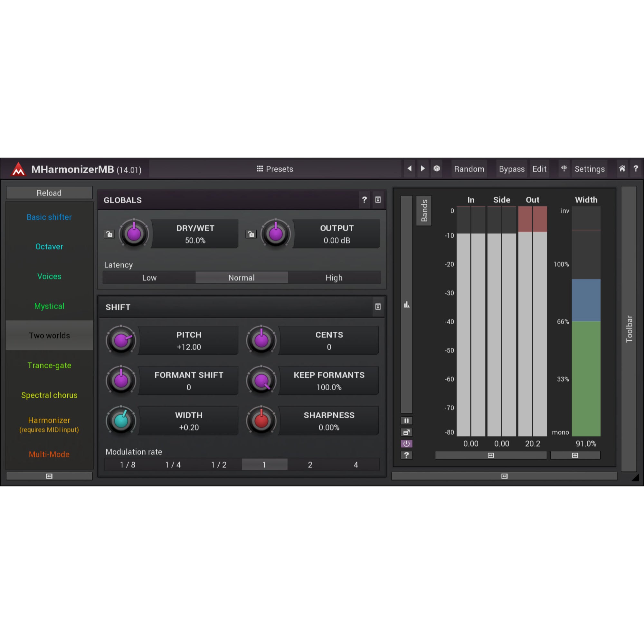Image resolution: width=644 pixels, height=644 pixels.
Task: Click the Random button
Action: [469, 169]
